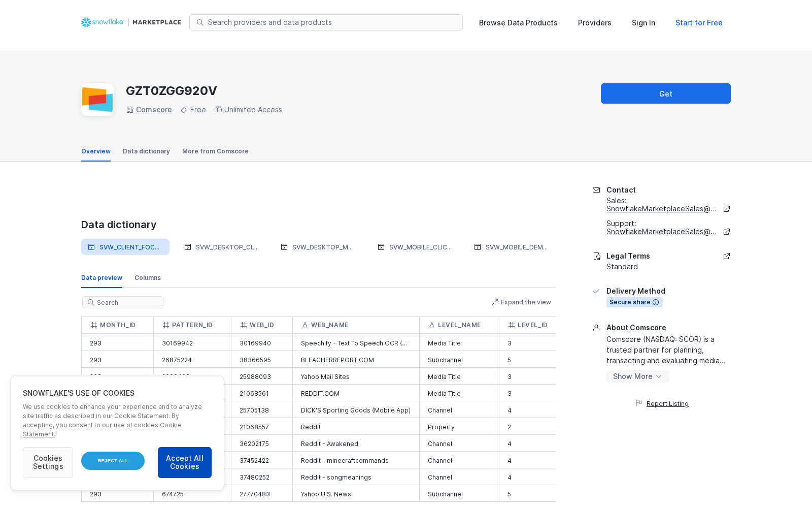Click the Contact envelope icon
This screenshot has width=812, height=508.
(x=596, y=190)
